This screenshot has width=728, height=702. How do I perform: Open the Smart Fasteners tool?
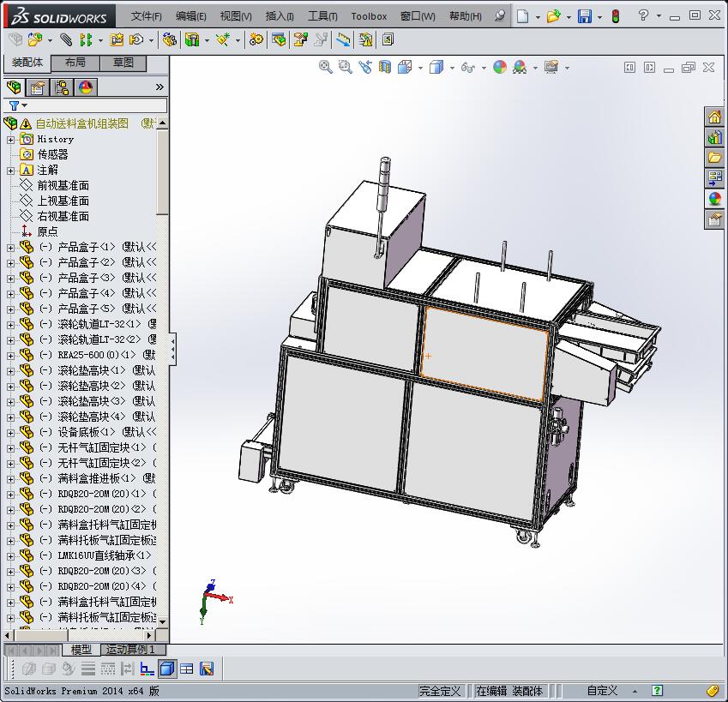click(x=117, y=40)
